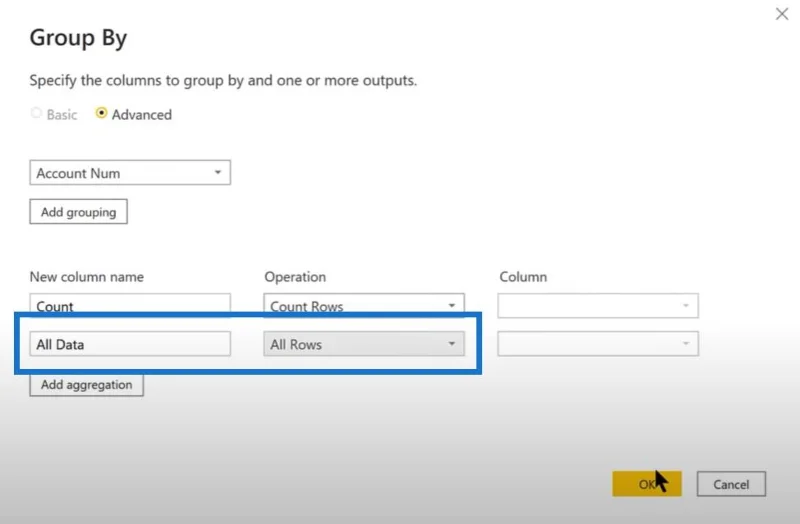
Task: Click the Add grouping button
Action: [79, 212]
